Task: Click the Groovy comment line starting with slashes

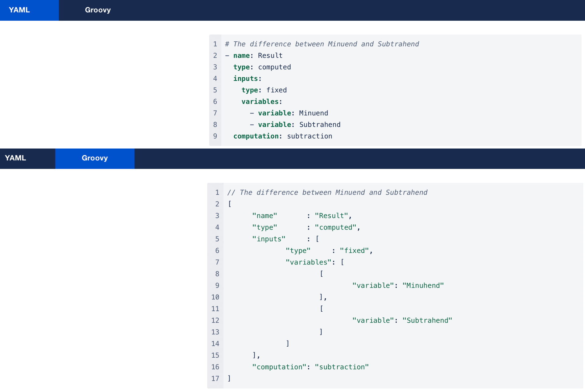Action: (327, 193)
